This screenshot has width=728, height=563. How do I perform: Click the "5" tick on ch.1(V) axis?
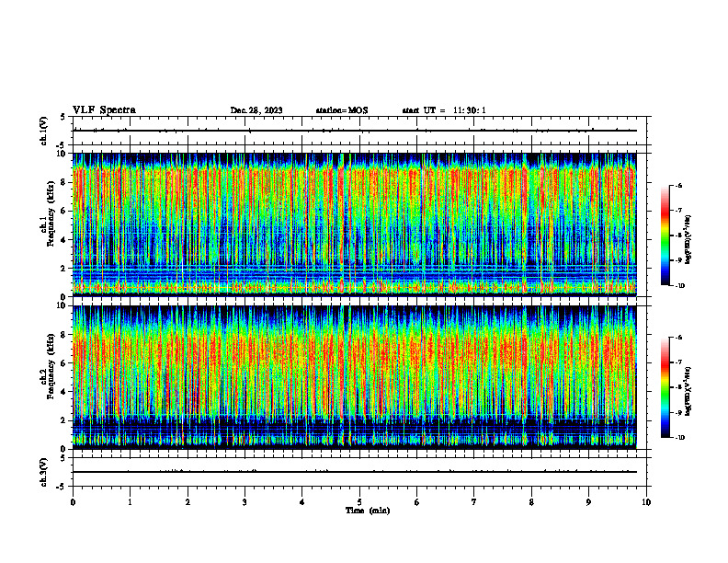coord(63,117)
